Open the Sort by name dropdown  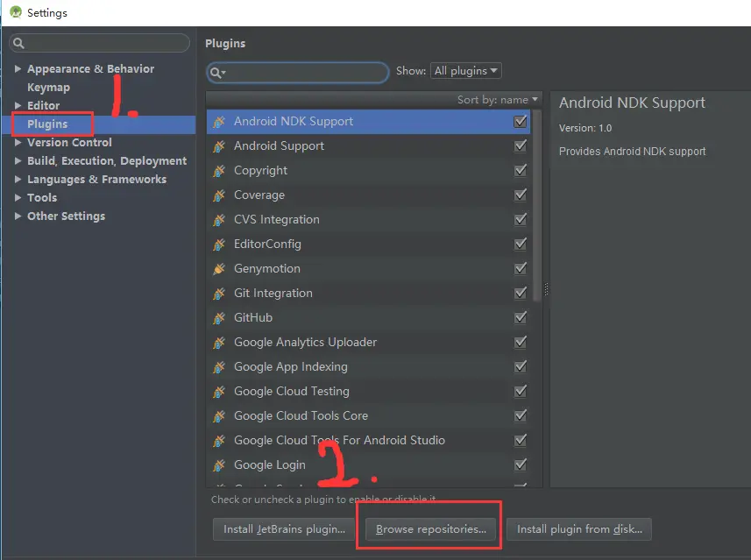coord(497,100)
